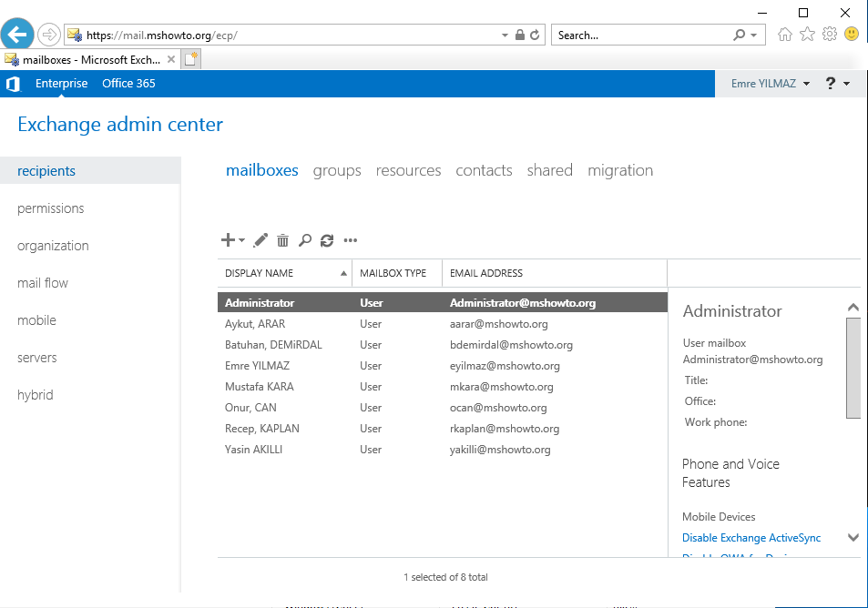Click the email address yakilli@mshowto.org
The image size is (868, 608).
tap(500, 450)
